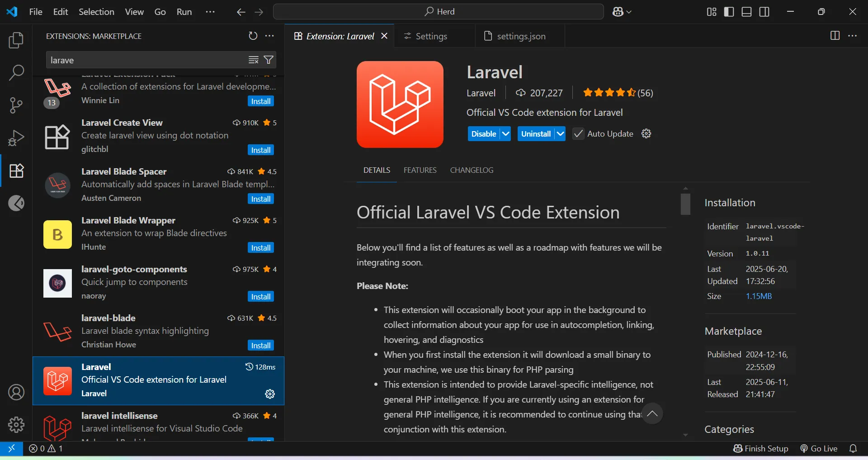Close the Extension: Laravel tab
Viewport: 868px width, 460px height.
click(384, 36)
